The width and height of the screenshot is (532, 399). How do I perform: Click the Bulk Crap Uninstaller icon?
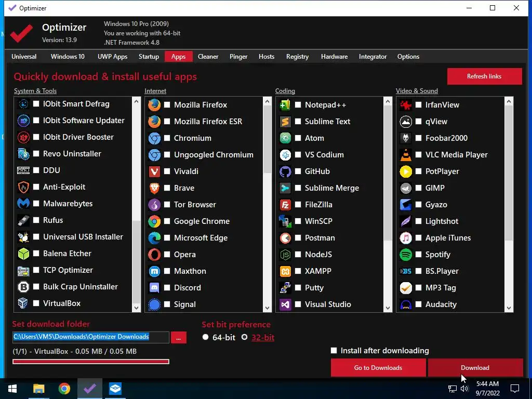pyautogui.click(x=23, y=287)
